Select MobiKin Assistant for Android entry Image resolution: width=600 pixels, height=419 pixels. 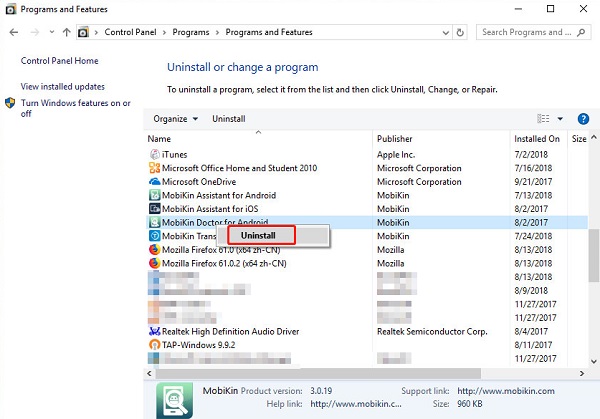point(219,195)
